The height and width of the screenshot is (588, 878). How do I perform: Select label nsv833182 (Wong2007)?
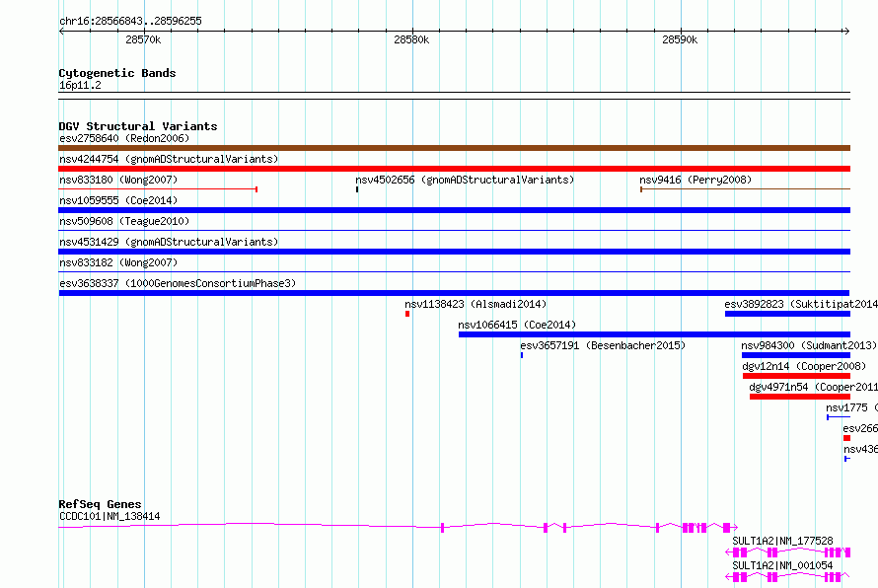click(x=118, y=262)
